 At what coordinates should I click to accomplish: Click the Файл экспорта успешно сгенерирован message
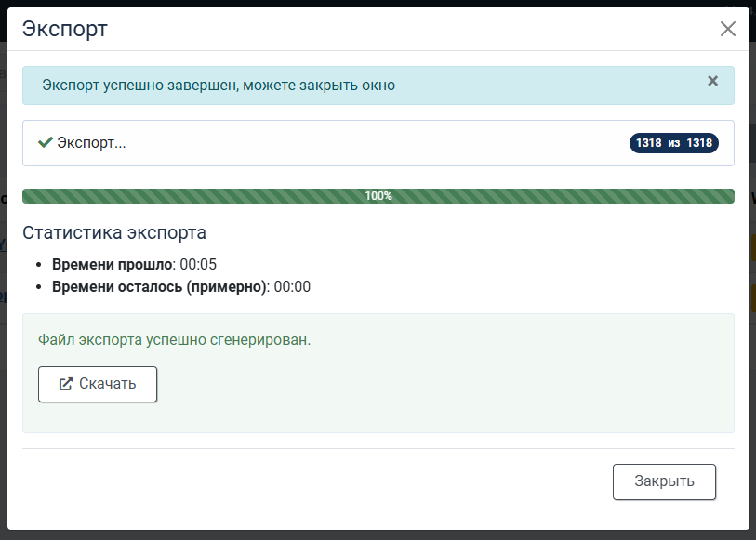(x=175, y=339)
